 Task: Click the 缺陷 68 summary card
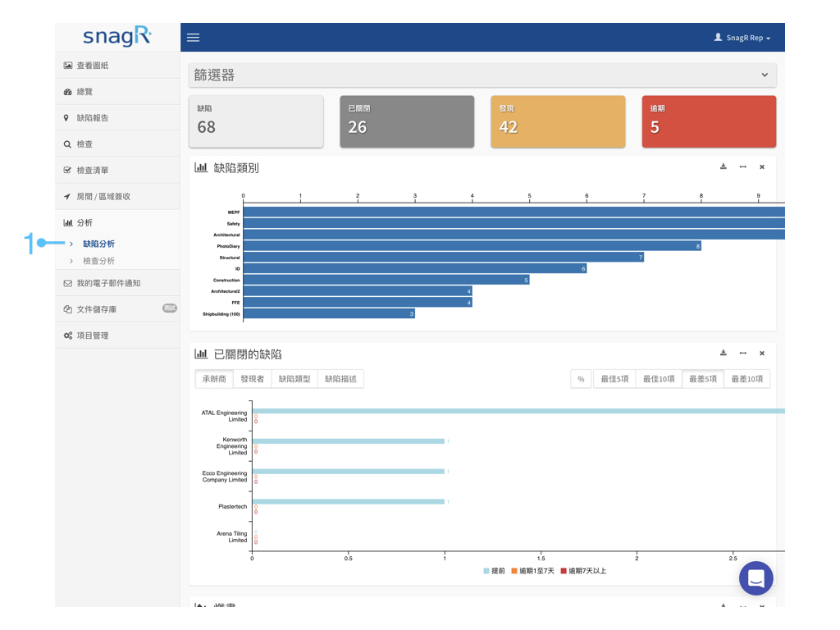256,121
